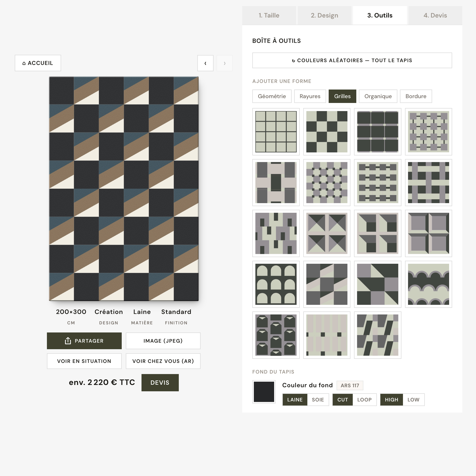Viewport: 476px width, 476px height.
Task: Request a quote with Devis button
Action: tap(160, 383)
